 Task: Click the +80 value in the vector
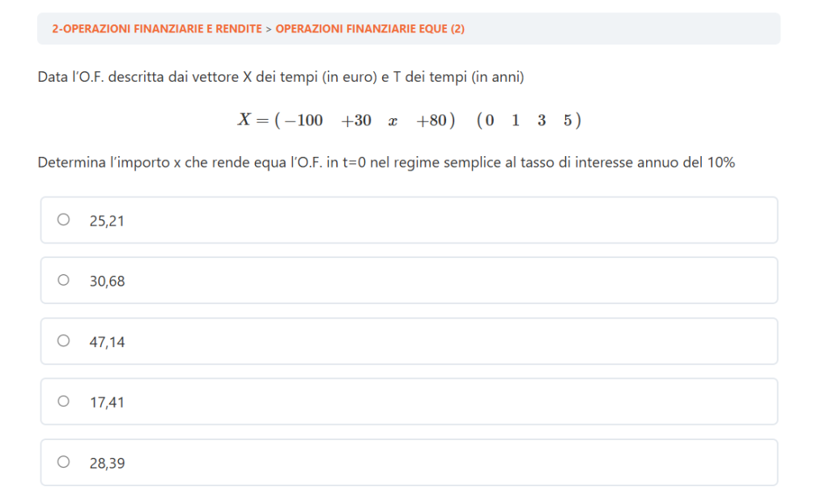[x=432, y=121]
